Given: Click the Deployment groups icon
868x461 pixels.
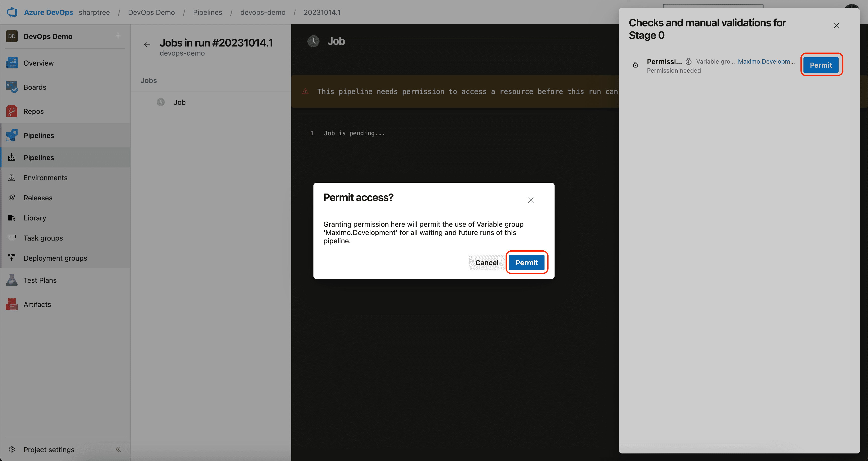Looking at the screenshot, I should 12,258.
